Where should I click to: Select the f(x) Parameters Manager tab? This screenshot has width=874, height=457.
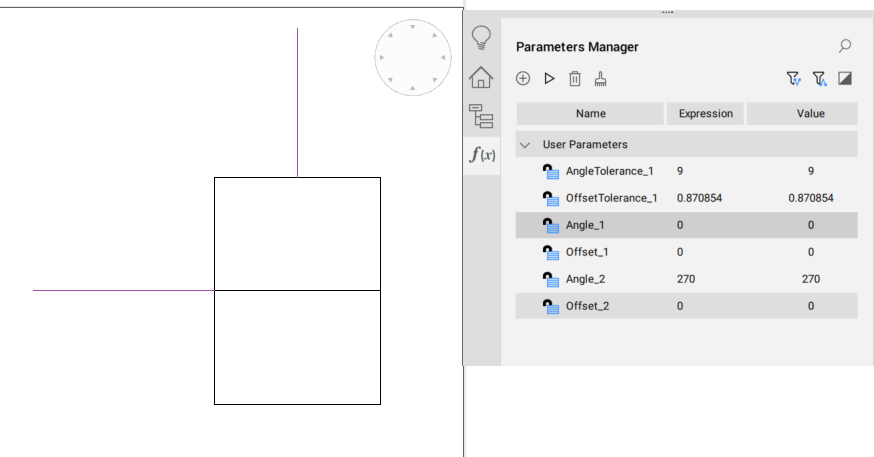pyautogui.click(x=482, y=155)
